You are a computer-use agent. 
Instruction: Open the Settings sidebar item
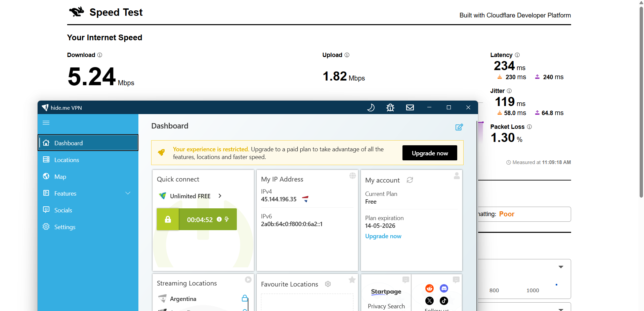point(88,227)
